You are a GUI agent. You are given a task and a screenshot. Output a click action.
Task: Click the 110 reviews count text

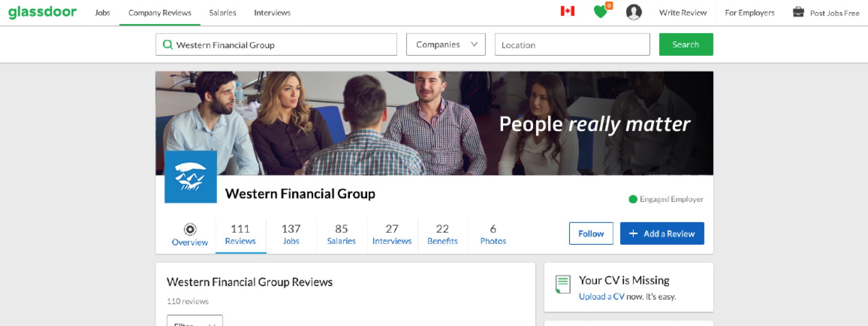click(188, 301)
